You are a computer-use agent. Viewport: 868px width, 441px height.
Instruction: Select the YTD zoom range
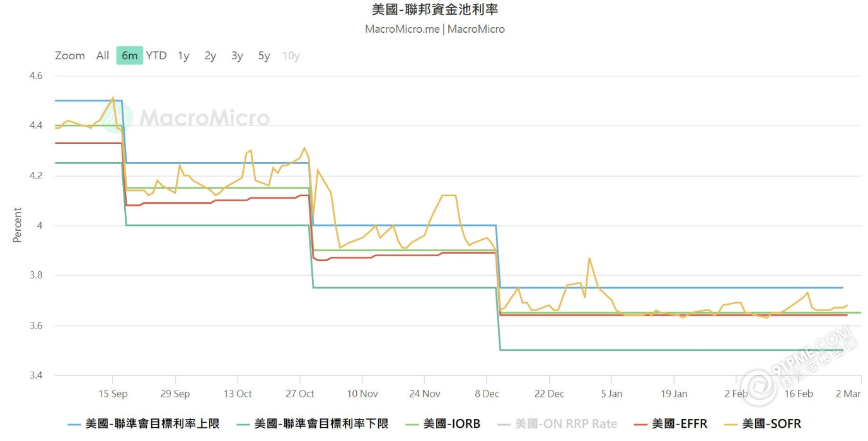(156, 56)
